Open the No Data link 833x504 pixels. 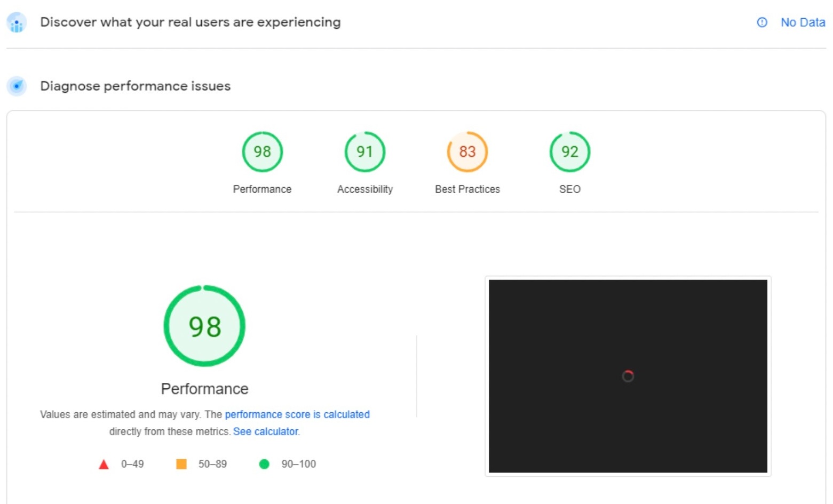point(802,22)
